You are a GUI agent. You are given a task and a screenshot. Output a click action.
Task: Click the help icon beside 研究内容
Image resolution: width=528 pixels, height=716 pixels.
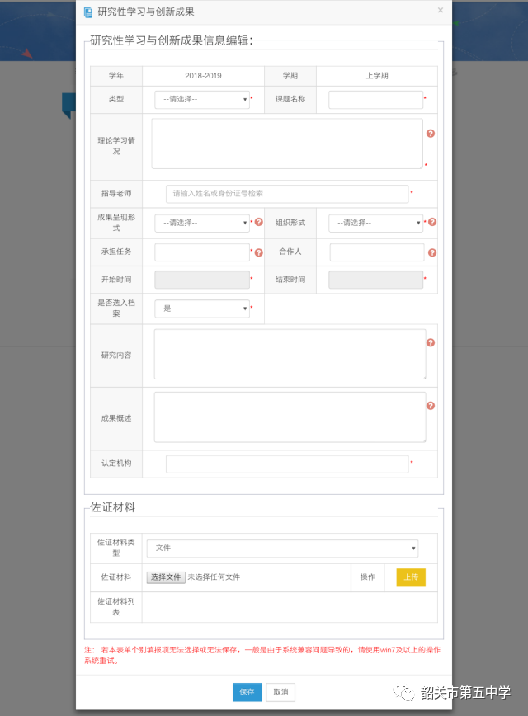pos(431,342)
